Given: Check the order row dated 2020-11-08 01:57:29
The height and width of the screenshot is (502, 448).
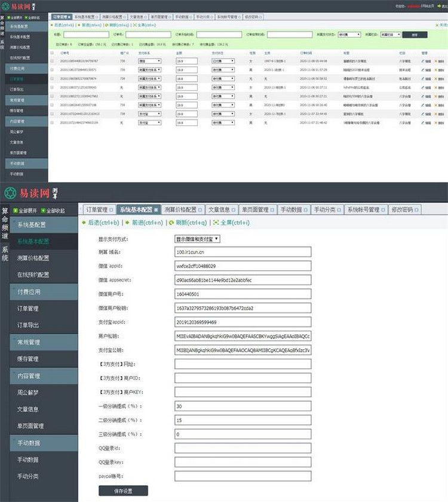Looking at the screenshot, I should 52,69.
